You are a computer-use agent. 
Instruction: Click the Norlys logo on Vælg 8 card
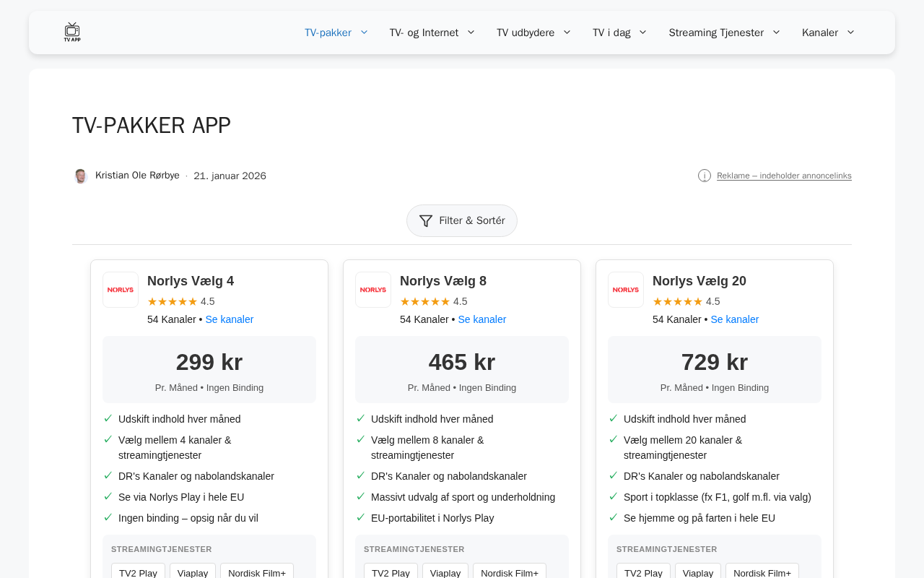(373, 290)
